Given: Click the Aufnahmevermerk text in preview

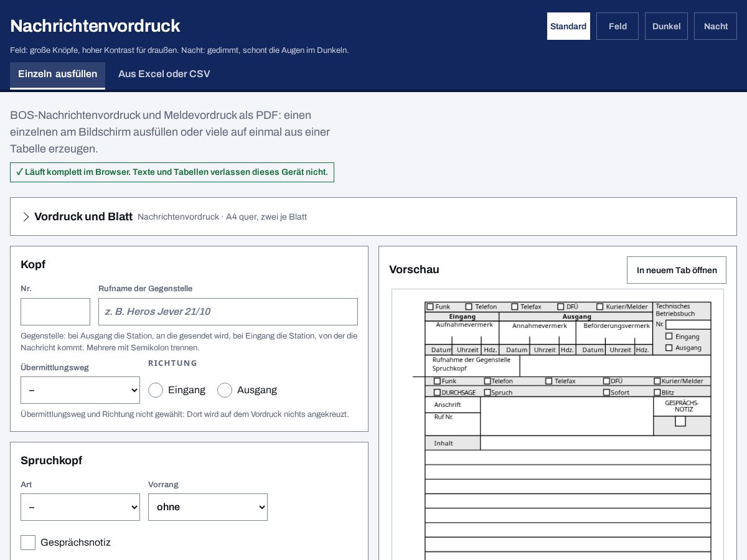Looking at the screenshot, I should [x=464, y=325].
